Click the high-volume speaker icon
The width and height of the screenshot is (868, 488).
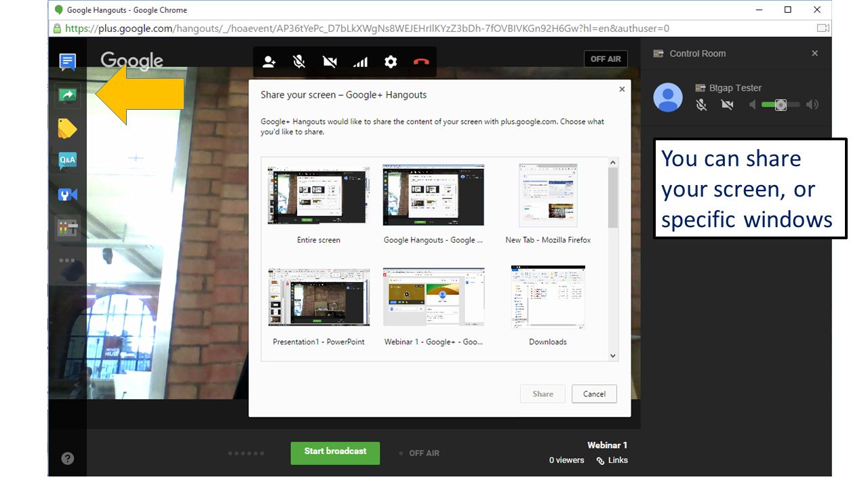812,104
